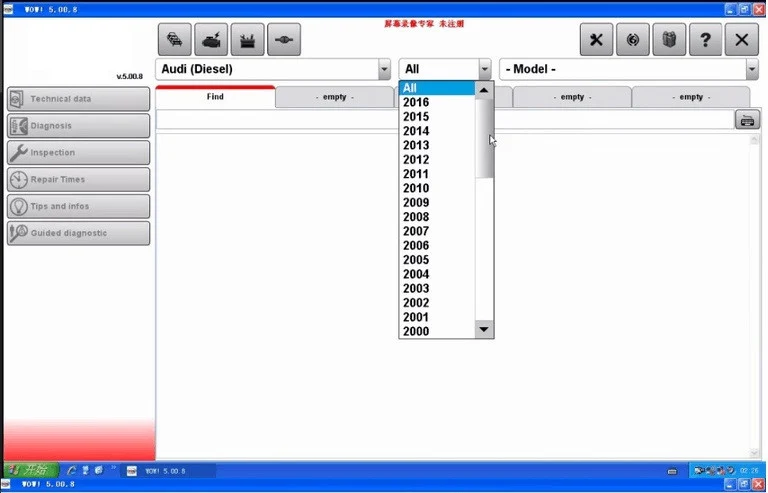Choose 2012 from the year list
Screen dimensions: 768x493
(x=437, y=160)
